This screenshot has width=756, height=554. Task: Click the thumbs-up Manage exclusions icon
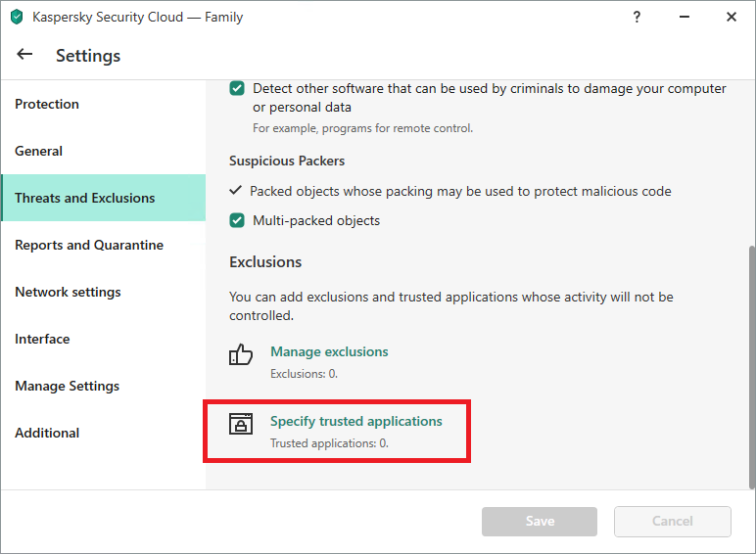tap(240, 353)
